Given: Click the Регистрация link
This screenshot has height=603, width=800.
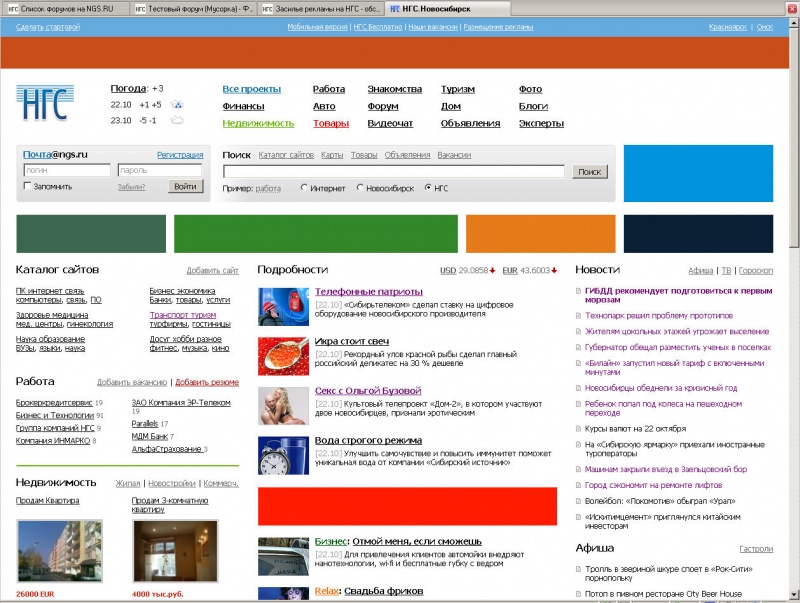Looking at the screenshot, I should [x=180, y=155].
